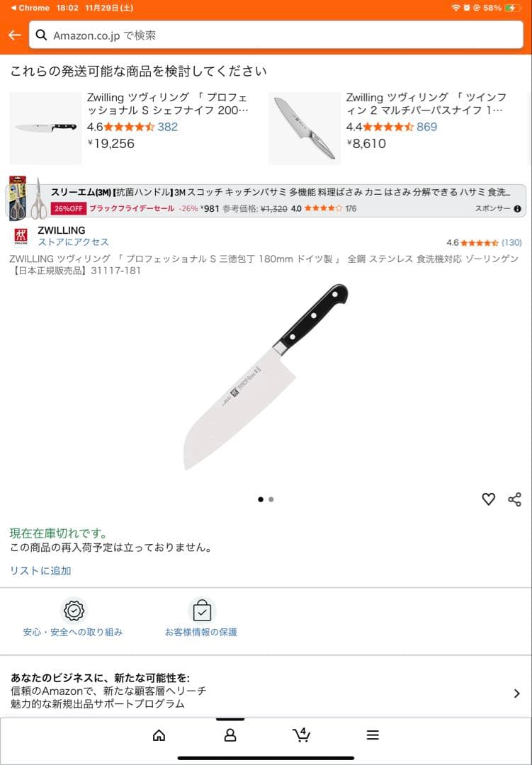The width and height of the screenshot is (532, 765).
Task: Click the Amazon.co.jp search field
Action: (276, 35)
